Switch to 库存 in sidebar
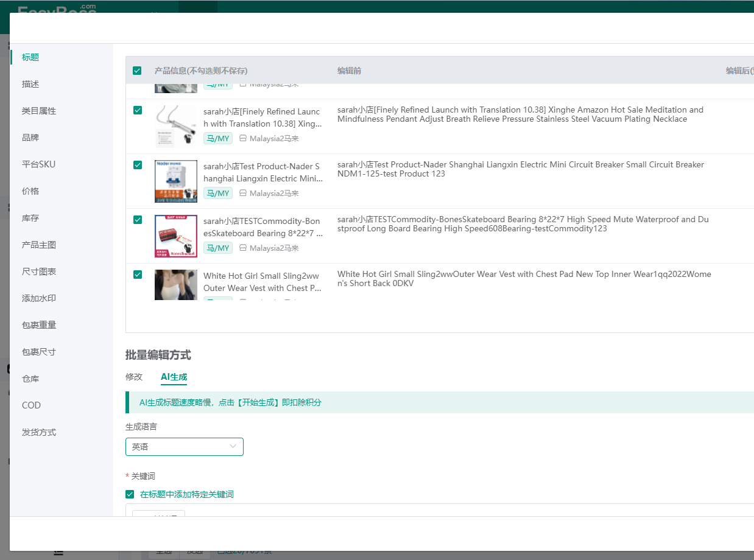The height and width of the screenshot is (560, 754). click(x=30, y=218)
